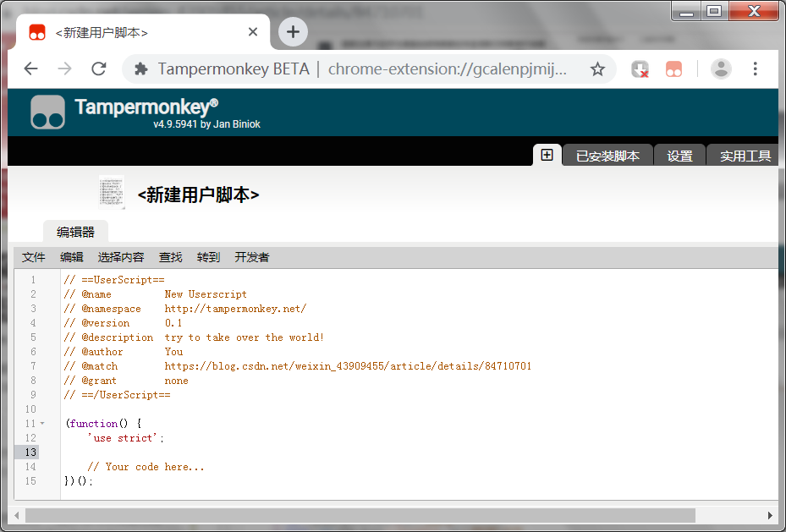The height and width of the screenshot is (532, 786).
Task: Open the 编辑 menu
Action: pyautogui.click(x=72, y=257)
